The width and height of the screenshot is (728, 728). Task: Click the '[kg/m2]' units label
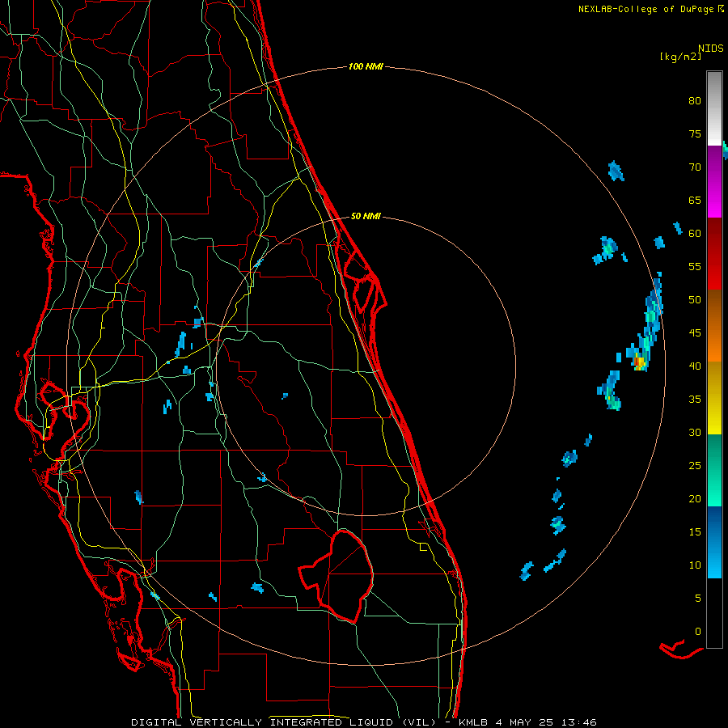(x=680, y=57)
